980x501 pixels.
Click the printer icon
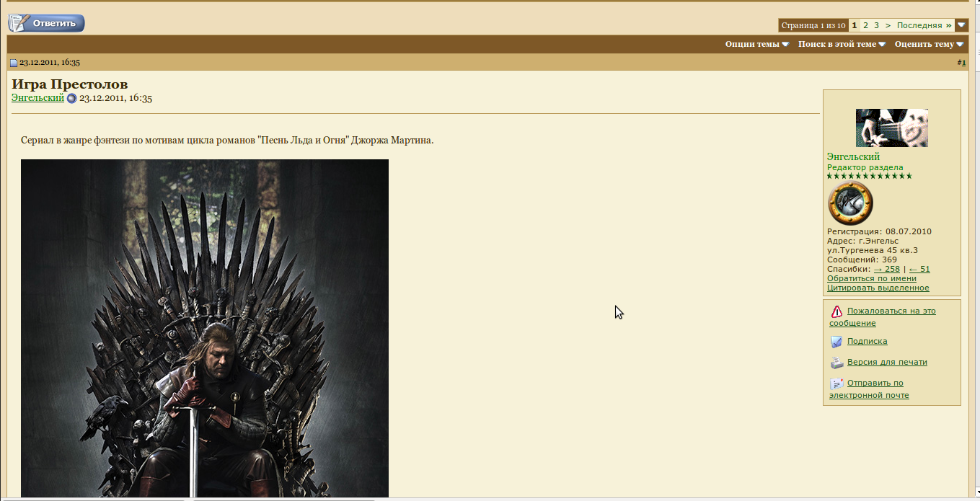tap(836, 363)
